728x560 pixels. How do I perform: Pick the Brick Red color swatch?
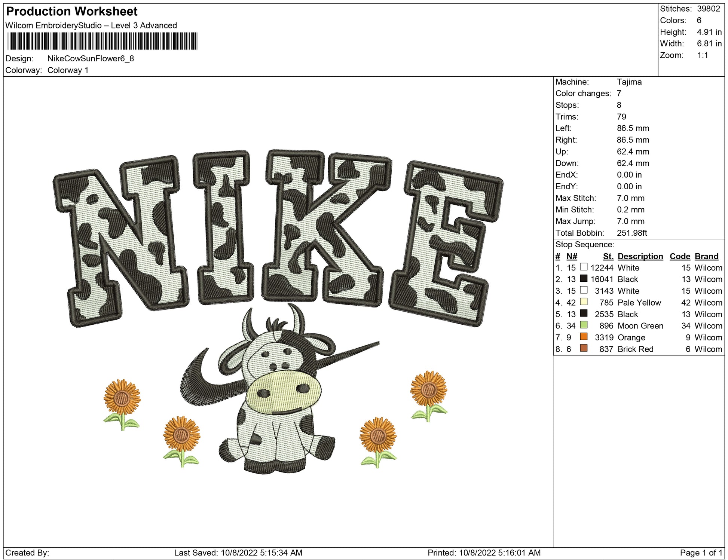click(584, 348)
